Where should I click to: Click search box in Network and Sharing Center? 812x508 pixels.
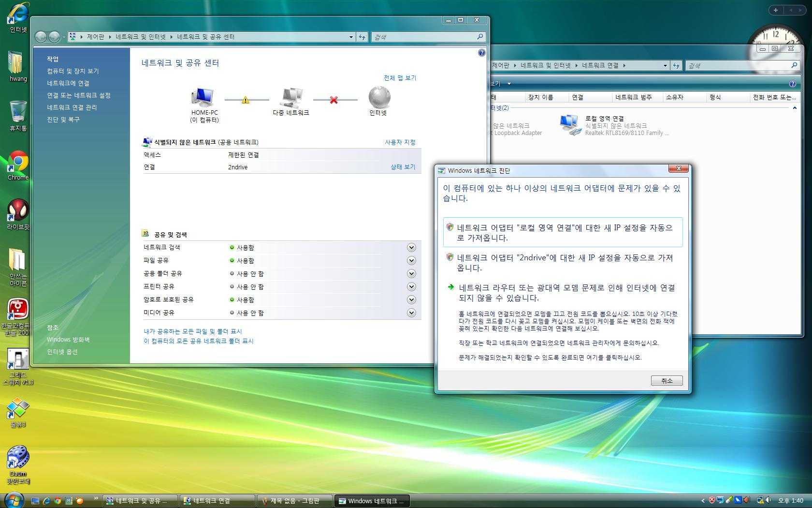tap(428, 37)
